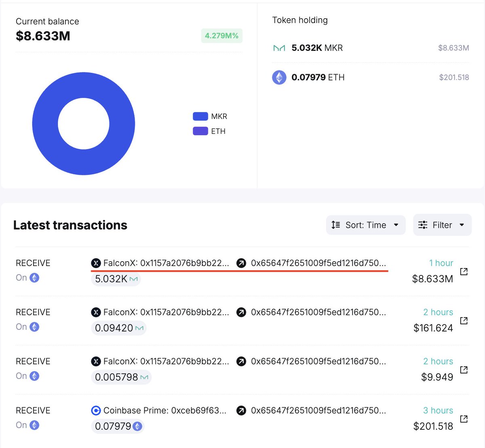Click the 0.005798 MKR amount chip
This screenshot has width=485, height=448.
121,377
